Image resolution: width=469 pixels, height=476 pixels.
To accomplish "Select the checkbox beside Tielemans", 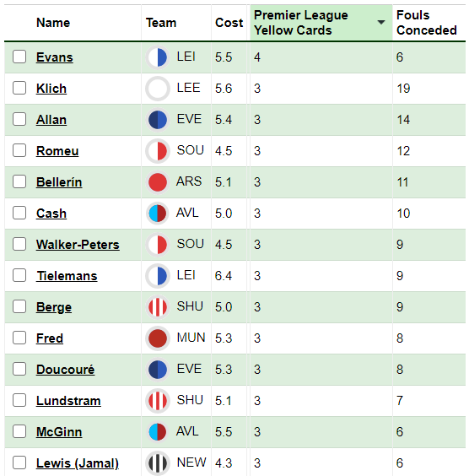I will coord(19,275).
